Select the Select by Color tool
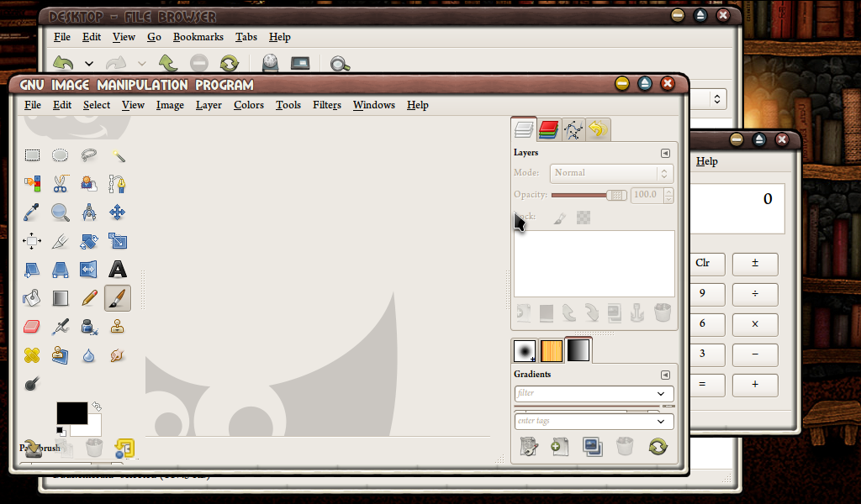 pos(32,184)
